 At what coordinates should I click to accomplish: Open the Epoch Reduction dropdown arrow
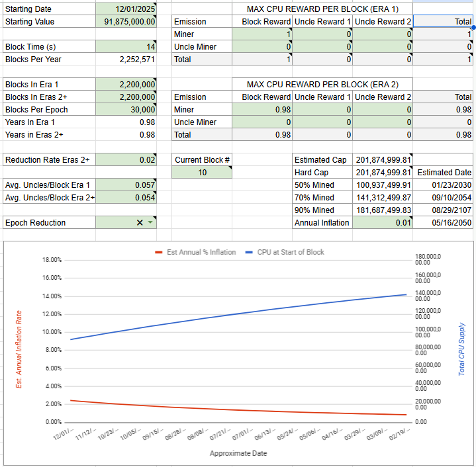click(150, 222)
